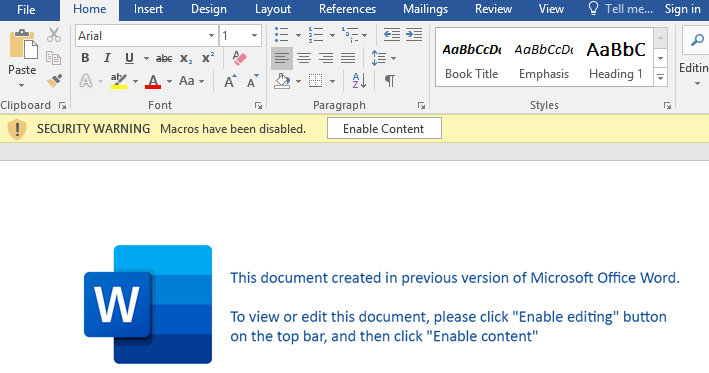
Task: Click the Format Painter brush icon
Action: [54, 81]
